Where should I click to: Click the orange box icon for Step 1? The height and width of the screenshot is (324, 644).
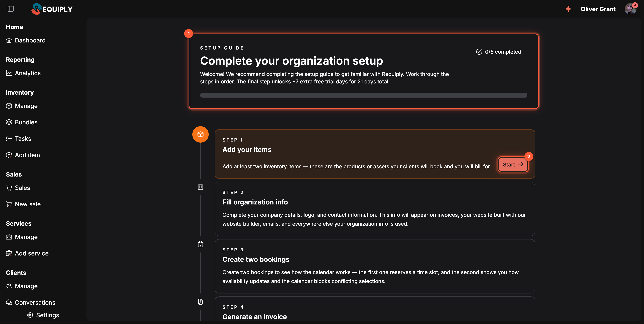point(200,134)
